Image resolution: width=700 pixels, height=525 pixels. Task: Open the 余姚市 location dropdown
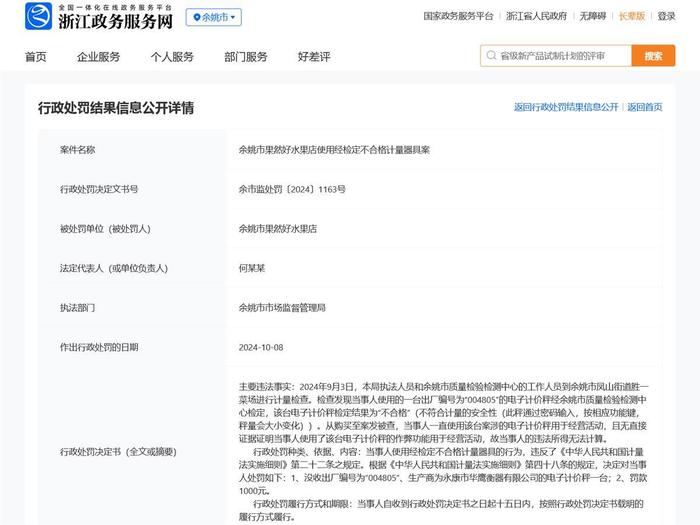[214, 17]
